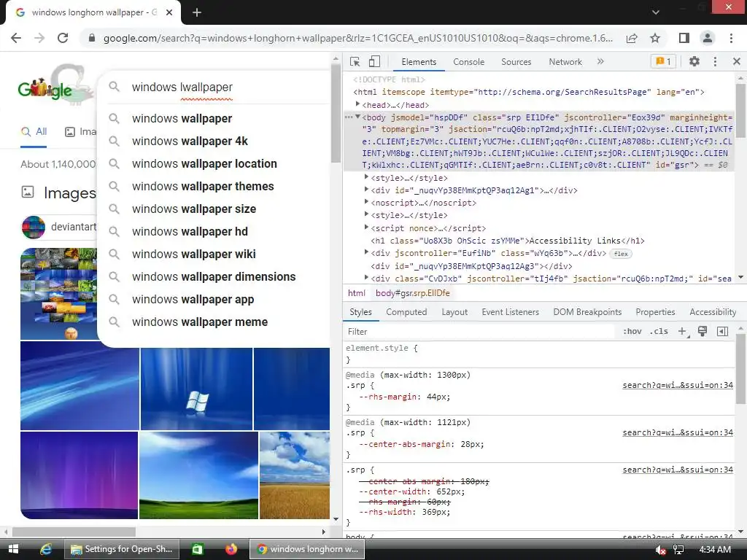The image size is (747, 560).
Task: Switch to the Network tab
Action: [565, 62]
